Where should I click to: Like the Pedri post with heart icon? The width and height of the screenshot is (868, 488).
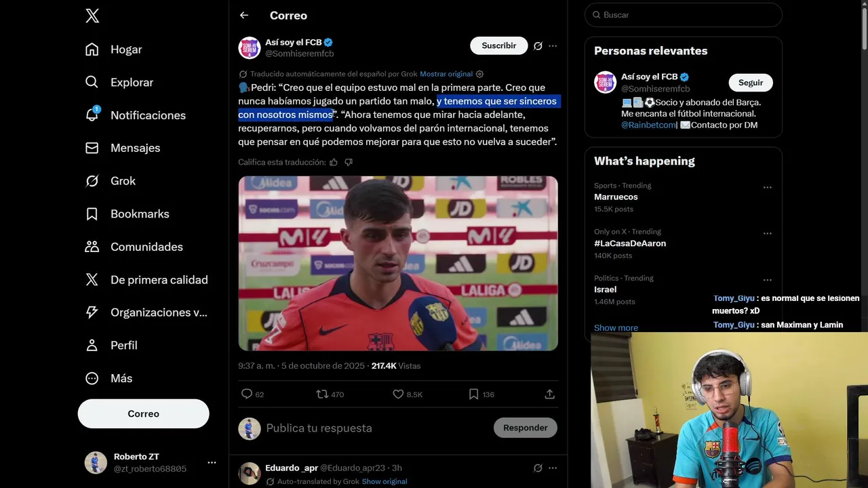point(398,394)
